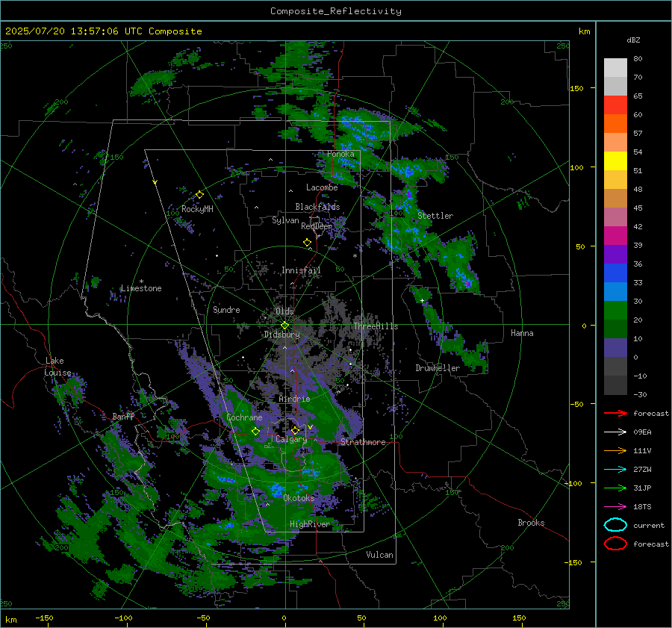Click the Blackfalds city label
Viewport: 672px width, 628px height.
pos(317,207)
